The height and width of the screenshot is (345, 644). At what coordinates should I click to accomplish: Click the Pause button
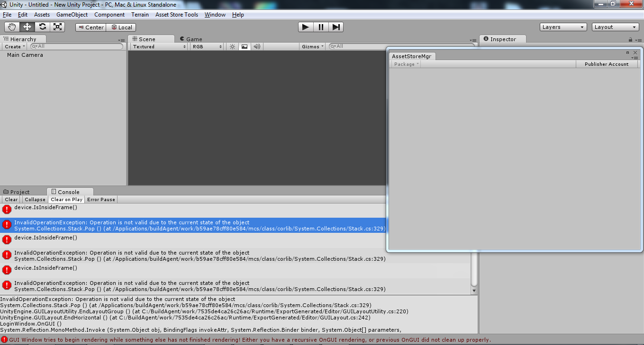(x=321, y=27)
